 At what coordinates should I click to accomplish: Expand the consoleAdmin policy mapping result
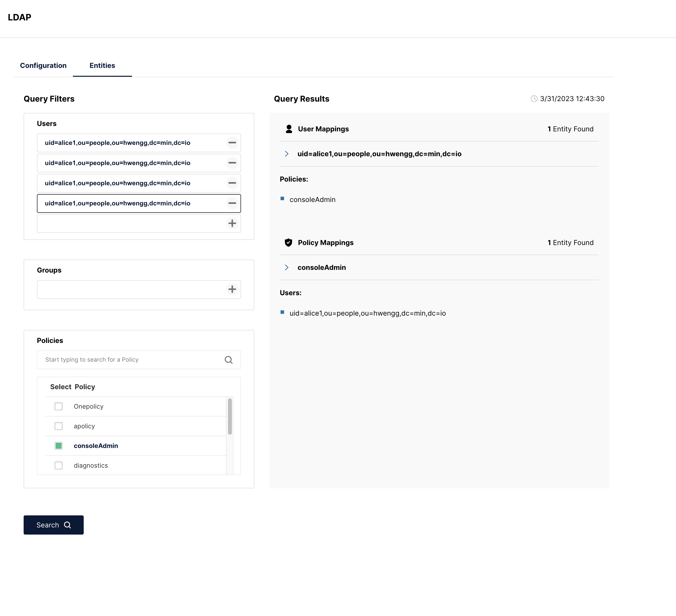point(287,267)
